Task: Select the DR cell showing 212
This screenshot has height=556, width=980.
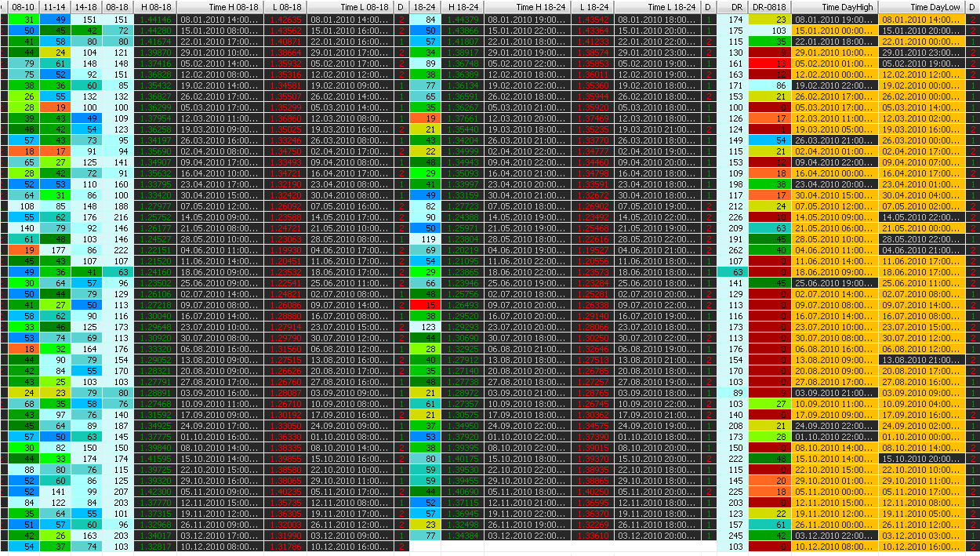Action: [x=732, y=205]
